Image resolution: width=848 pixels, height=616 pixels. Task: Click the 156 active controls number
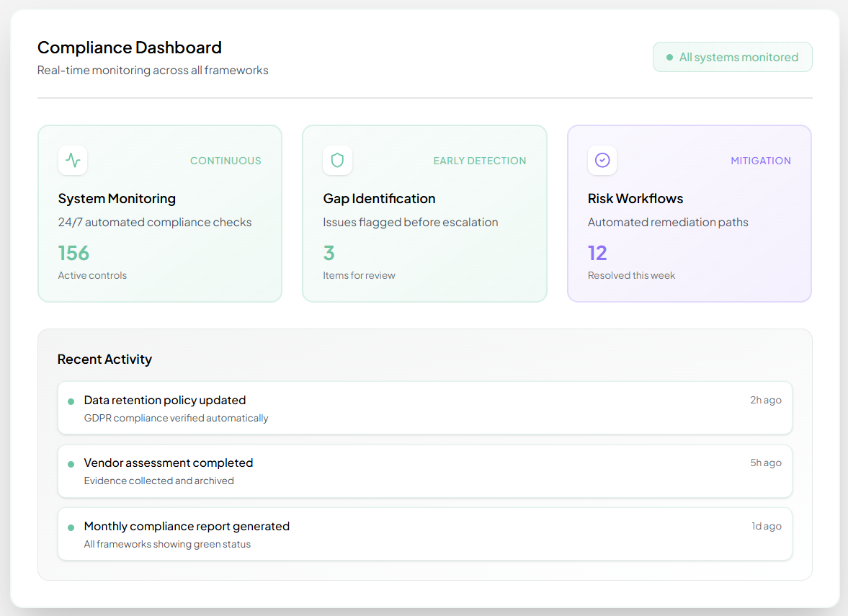[73, 253]
